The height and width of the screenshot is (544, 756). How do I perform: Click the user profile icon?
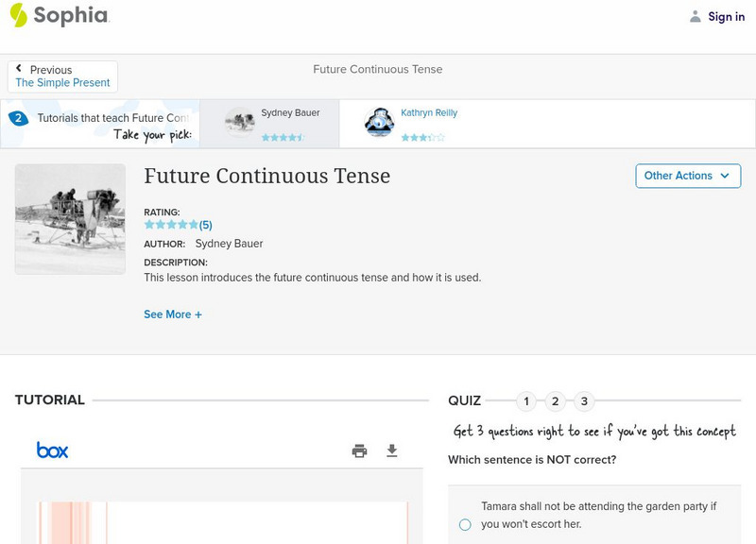[x=696, y=16]
